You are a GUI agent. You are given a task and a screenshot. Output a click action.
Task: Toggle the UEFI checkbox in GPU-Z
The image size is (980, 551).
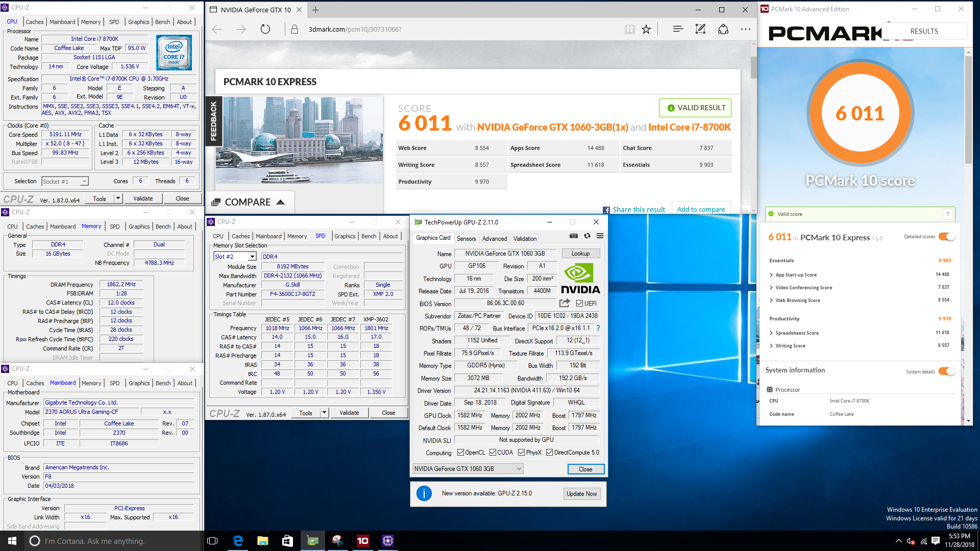(579, 304)
